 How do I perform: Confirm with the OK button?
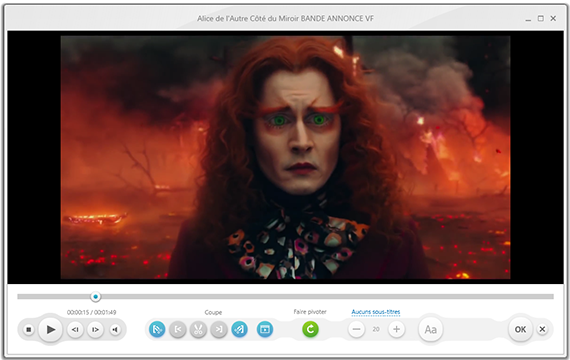click(x=520, y=329)
